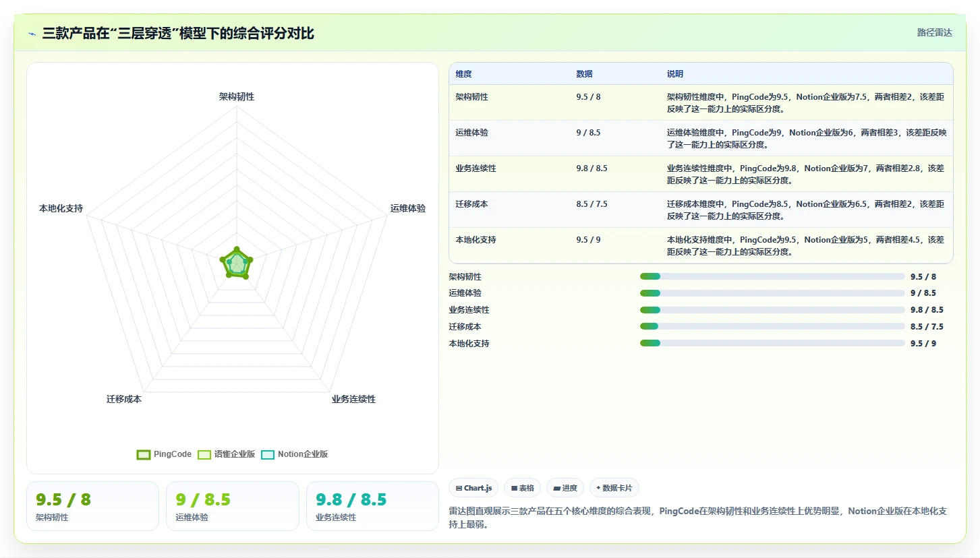Open the 9.5 / 8 架构韧性 data card

pos(92,506)
